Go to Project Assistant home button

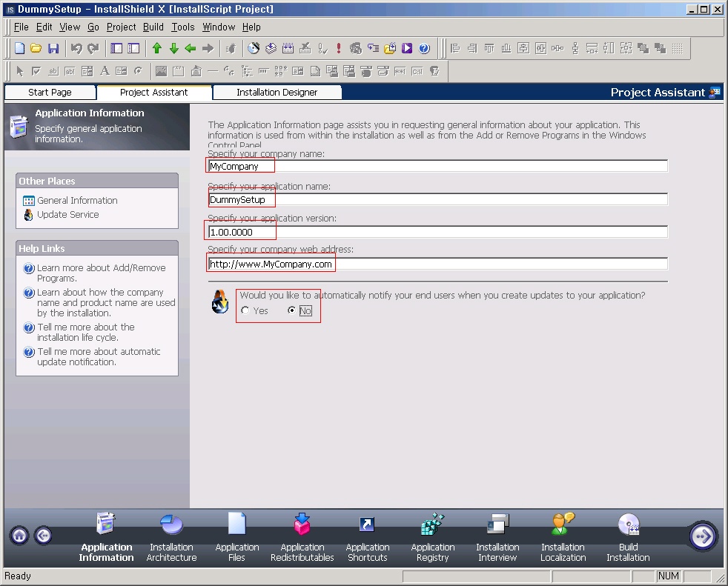tap(19, 536)
